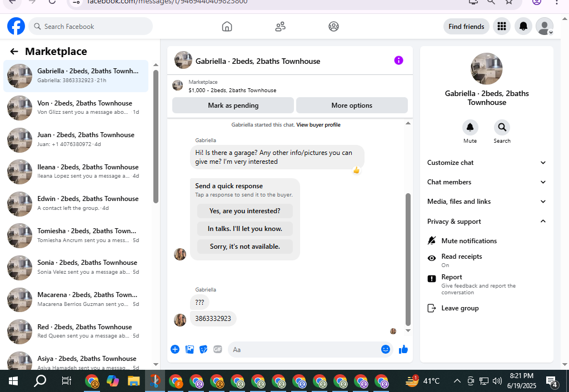569x392 pixels.
Task: Open Windows Start menu
Action: 13,381
